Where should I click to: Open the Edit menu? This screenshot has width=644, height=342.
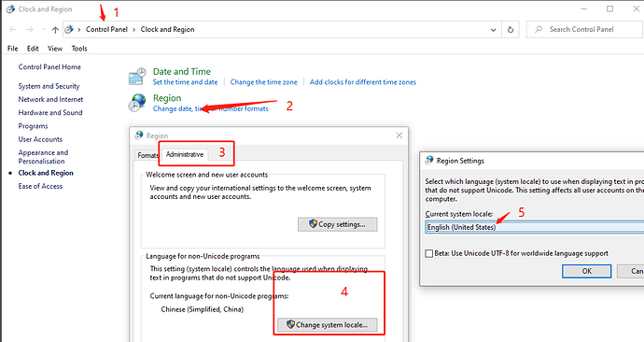(33, 49)
